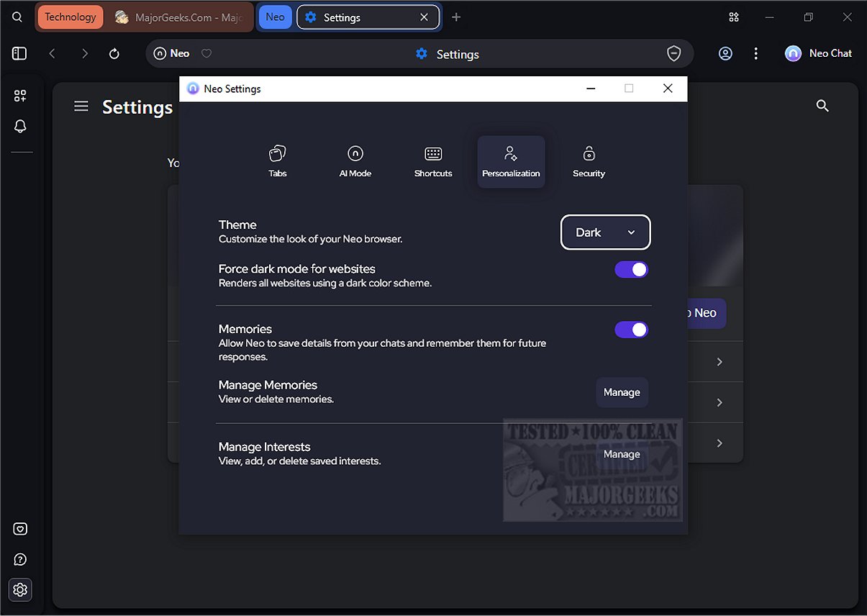The width and height of the screenshot is (867, 616).
Task: Click Manage button for Manage Memories
Action: [622, 392]
